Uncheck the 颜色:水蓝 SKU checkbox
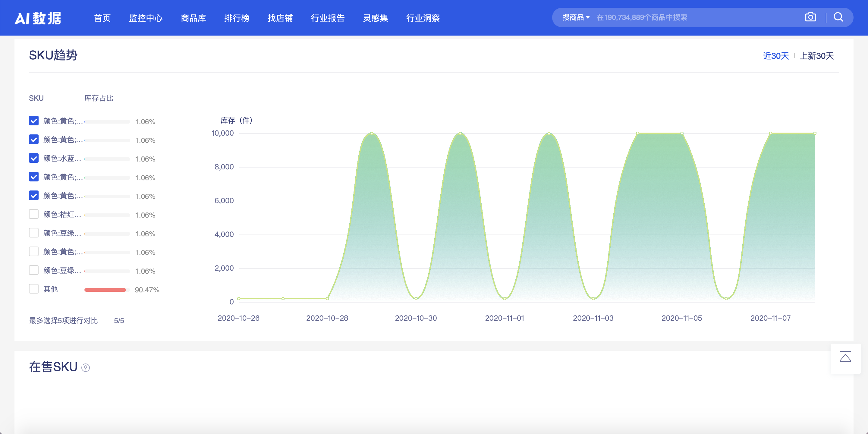Image resolution: width=868 pixels, height=434 pixels. pyautogui.click(x=34, y=158)
